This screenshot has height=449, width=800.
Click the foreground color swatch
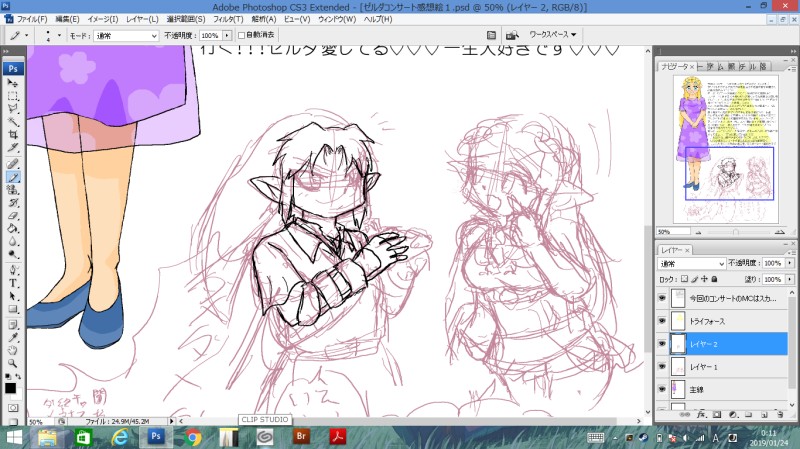tap(10, 388)
